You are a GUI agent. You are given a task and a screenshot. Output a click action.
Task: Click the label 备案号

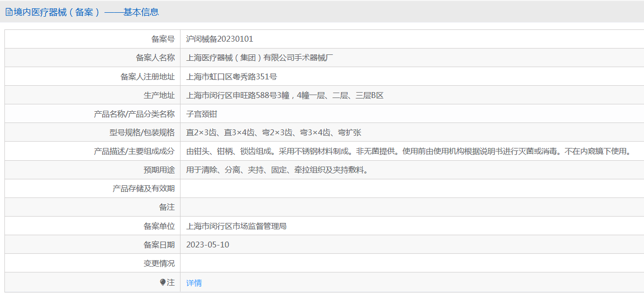pyautogui.click(x=163, y=39)
